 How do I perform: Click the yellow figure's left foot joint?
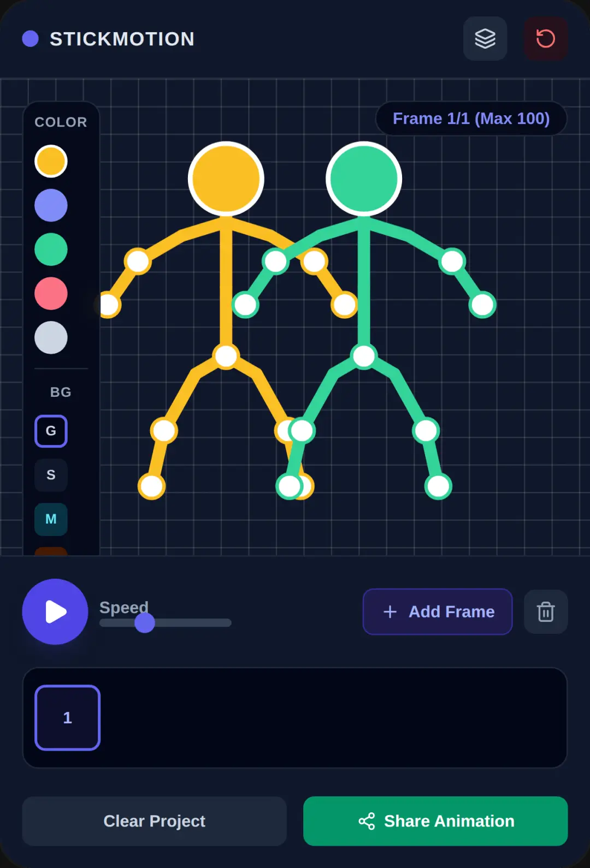[151, 486]
